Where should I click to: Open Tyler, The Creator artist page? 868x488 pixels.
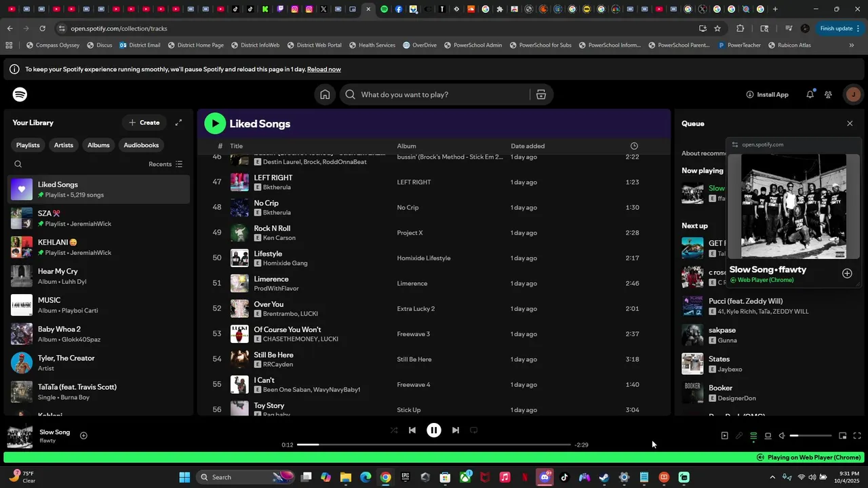pyautogui.click(x=99, y=363)
